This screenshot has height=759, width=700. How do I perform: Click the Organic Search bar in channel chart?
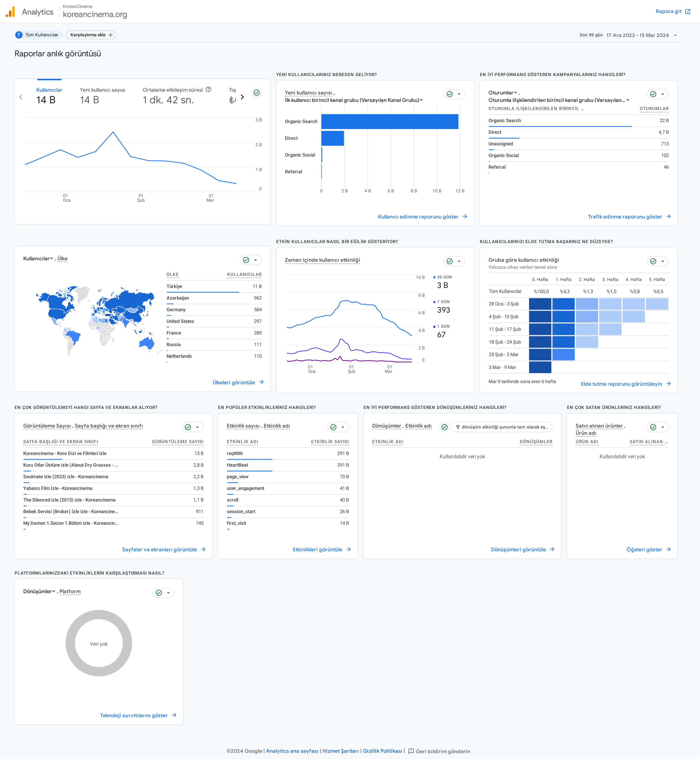390,122
